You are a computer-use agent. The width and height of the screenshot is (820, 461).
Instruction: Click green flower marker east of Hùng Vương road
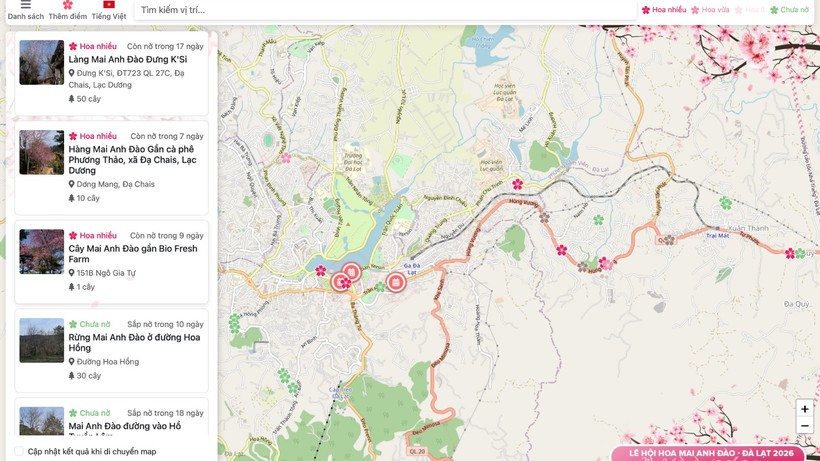[x=598, y=220]
